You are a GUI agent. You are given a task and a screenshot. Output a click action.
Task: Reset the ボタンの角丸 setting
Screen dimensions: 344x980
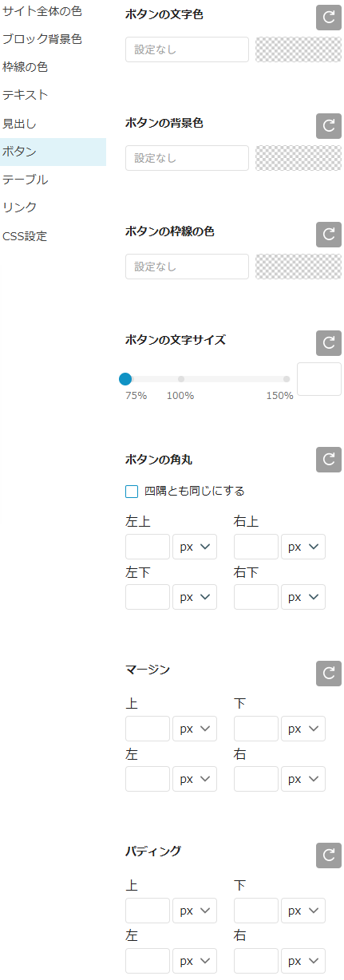[329, 460]
